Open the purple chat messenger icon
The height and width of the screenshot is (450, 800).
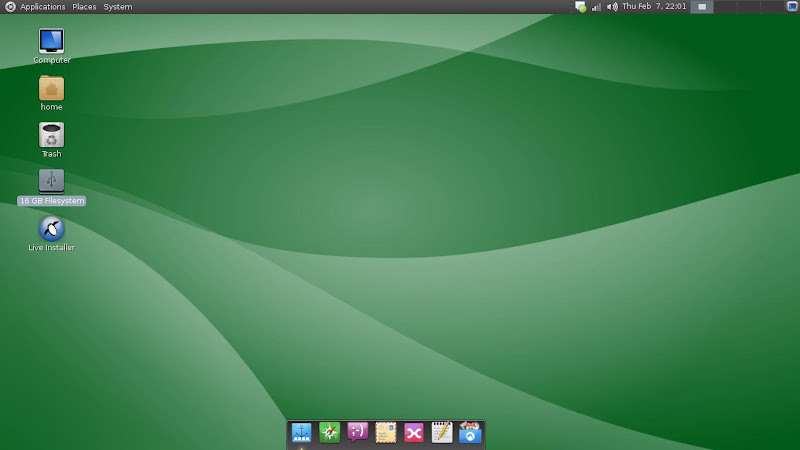tap(358, 432)
